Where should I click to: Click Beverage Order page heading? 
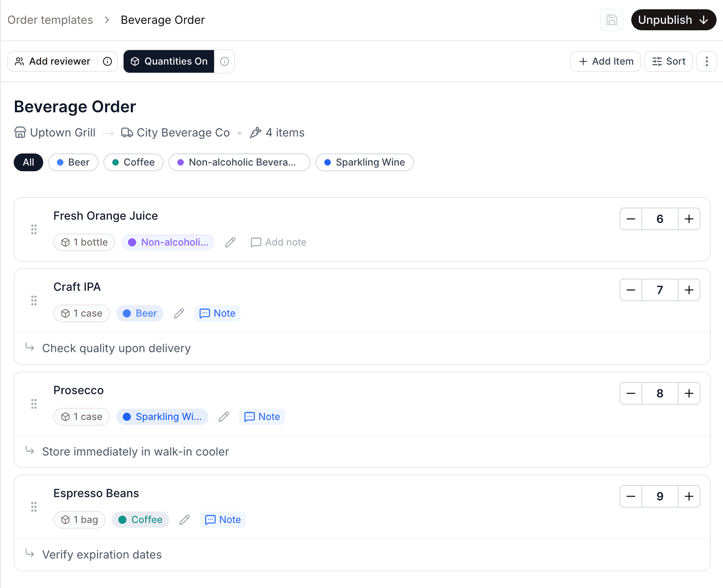tap(75, 107)
